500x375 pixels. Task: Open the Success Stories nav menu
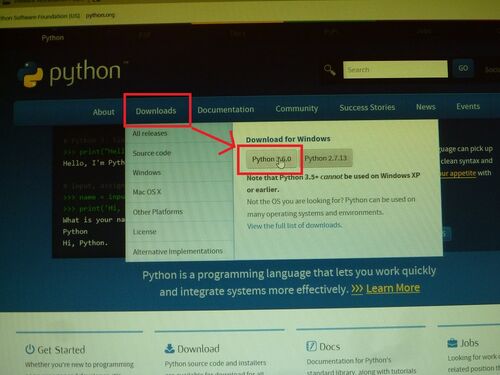click(367, 107)
